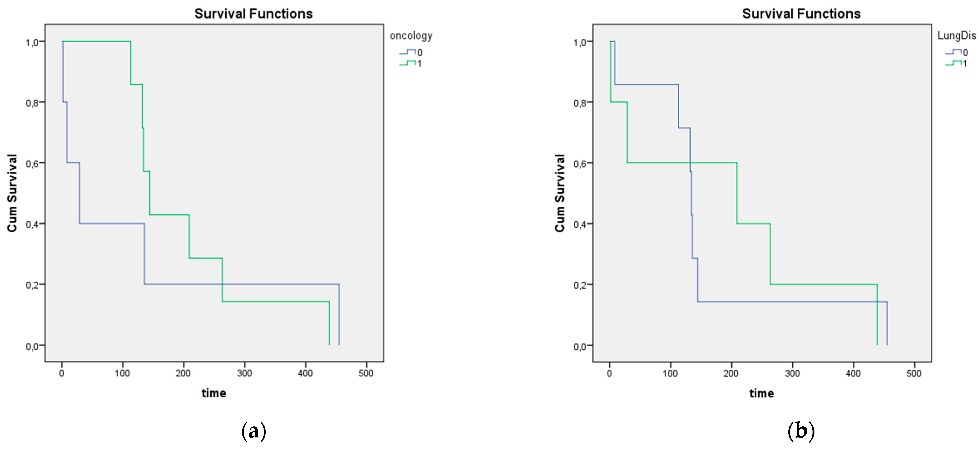Click the 0,4 tick label on oncology chart
The image size is (980, 449).
click(x=32, y=224)
